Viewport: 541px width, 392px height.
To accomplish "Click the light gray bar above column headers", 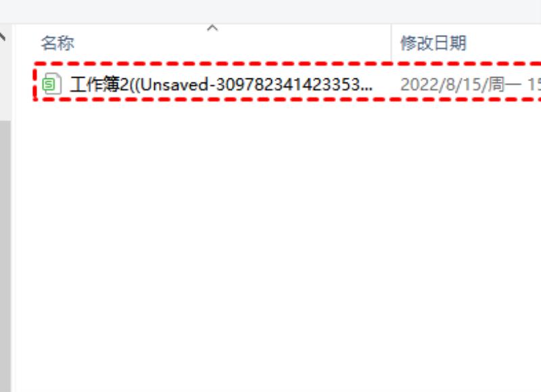I will click(x=270, y=11).
